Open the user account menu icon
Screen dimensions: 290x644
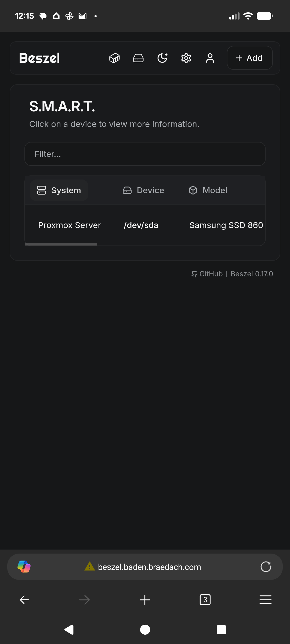pyautogui.click(x=210, y=58)
